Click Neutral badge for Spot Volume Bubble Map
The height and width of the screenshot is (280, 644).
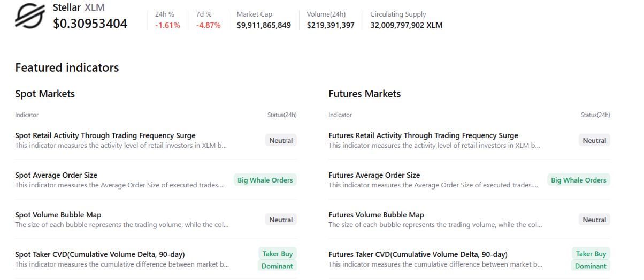(281, 220)
